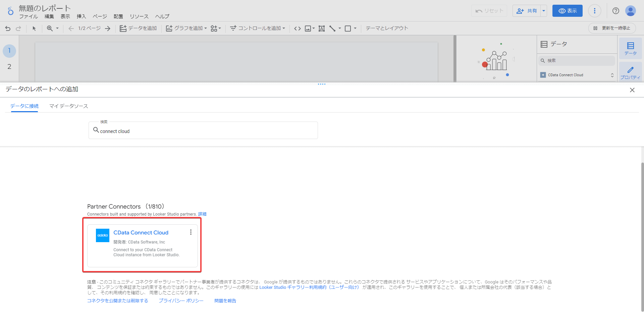The height and width of the screenshot is (312, 644).
Task: Expand the zoom level dropdown arrow
Action: 57,29
